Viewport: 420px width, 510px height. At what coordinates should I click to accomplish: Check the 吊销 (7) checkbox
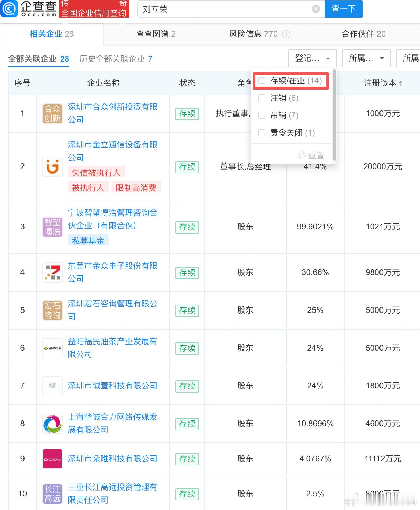coord(262,115)
